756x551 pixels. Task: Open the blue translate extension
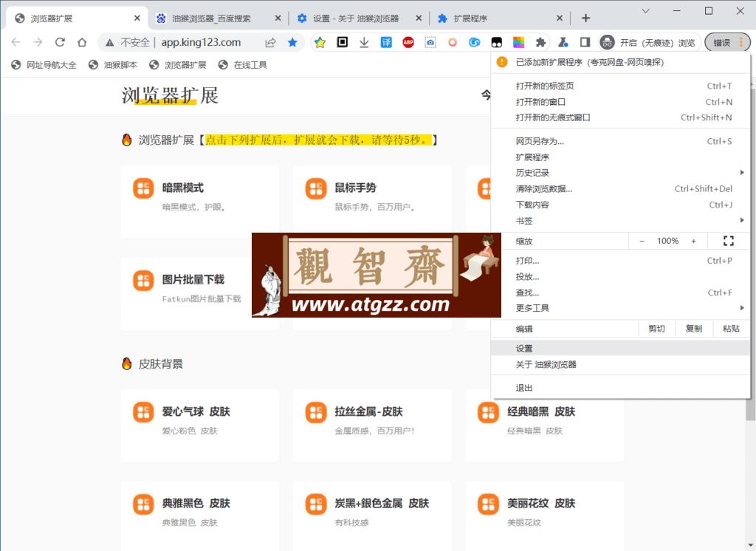[386, 42]
